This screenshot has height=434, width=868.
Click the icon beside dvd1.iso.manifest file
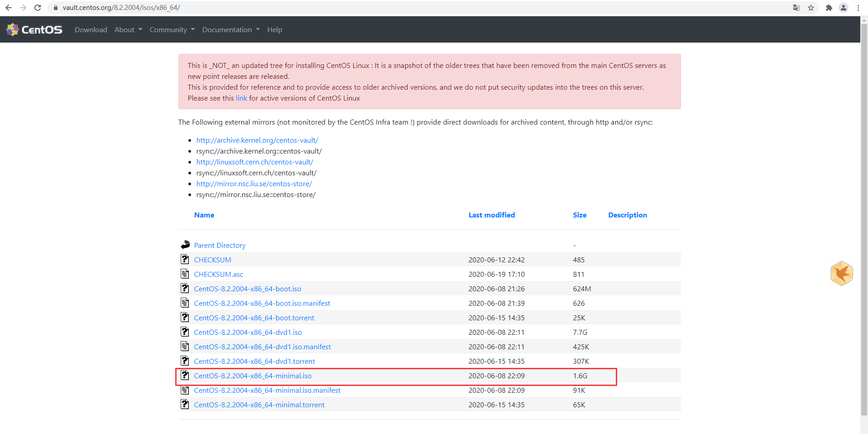click(185, 346)
